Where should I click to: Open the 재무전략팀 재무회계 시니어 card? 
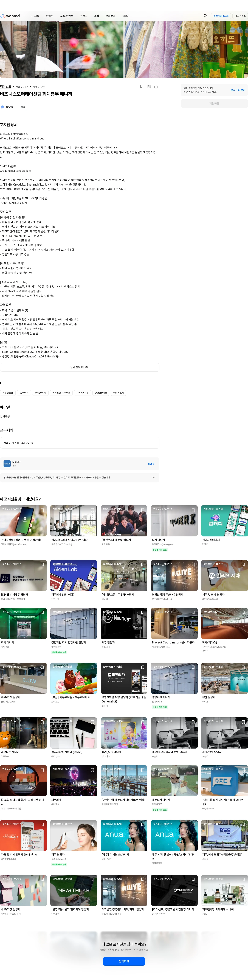[x=224, y=895]
